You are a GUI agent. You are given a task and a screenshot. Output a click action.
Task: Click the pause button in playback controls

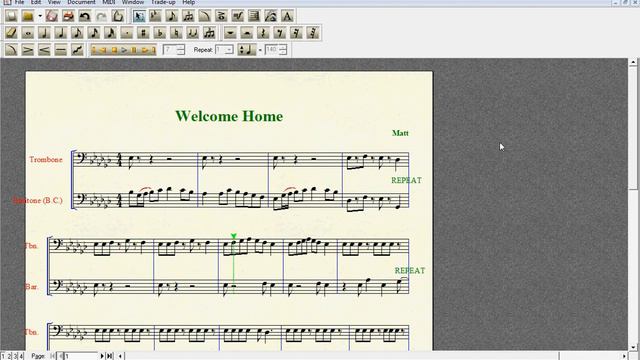[x=133, y=50]
